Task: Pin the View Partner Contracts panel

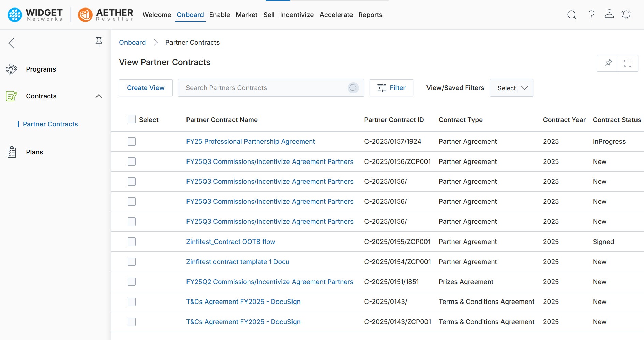Action: pyautogui.click(x=608, y=63)
